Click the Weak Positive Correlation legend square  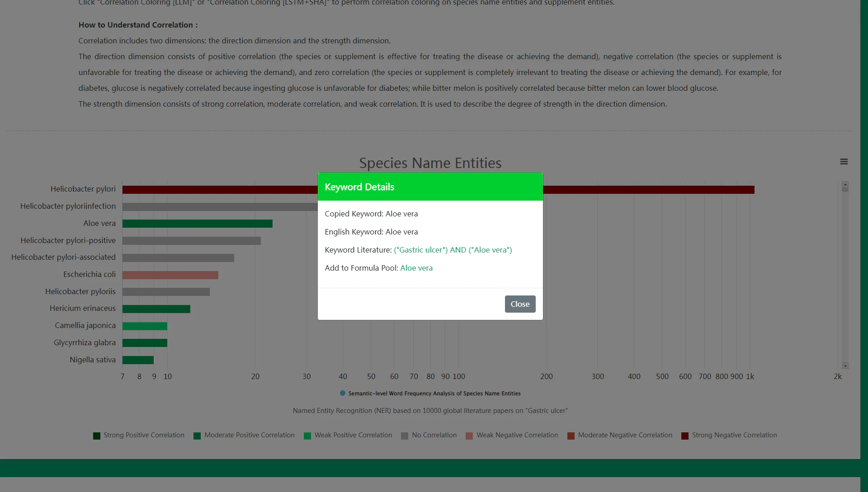point(308,436)
